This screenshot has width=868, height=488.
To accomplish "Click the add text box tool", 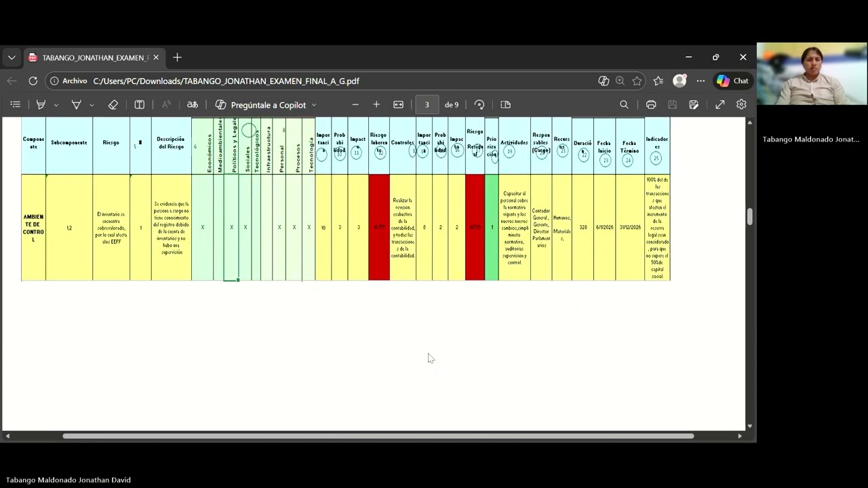I will [140, 104].
